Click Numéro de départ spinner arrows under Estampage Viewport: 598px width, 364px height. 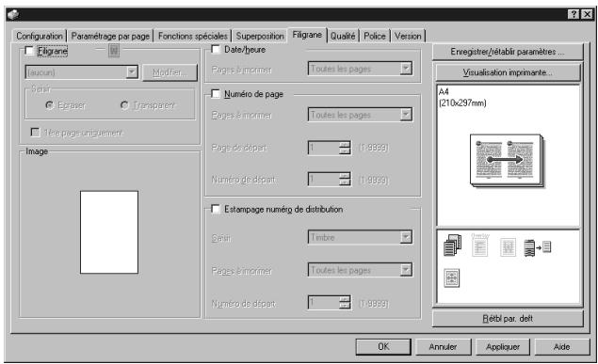pyautogui.click(x=345, y=303)
